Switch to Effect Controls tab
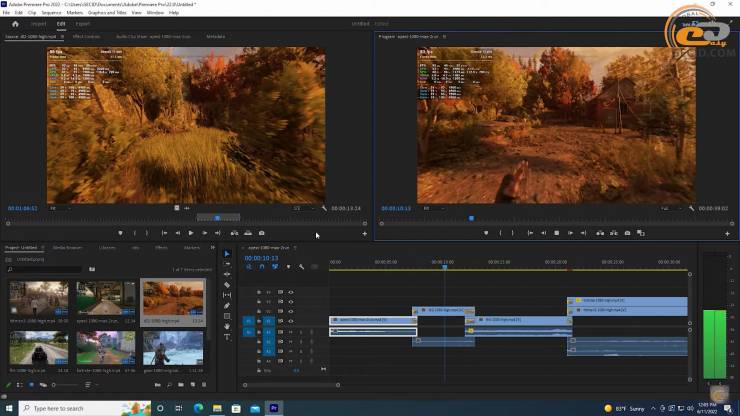The image size is (740, 416). pyautogui.click(x=86, y=36)
